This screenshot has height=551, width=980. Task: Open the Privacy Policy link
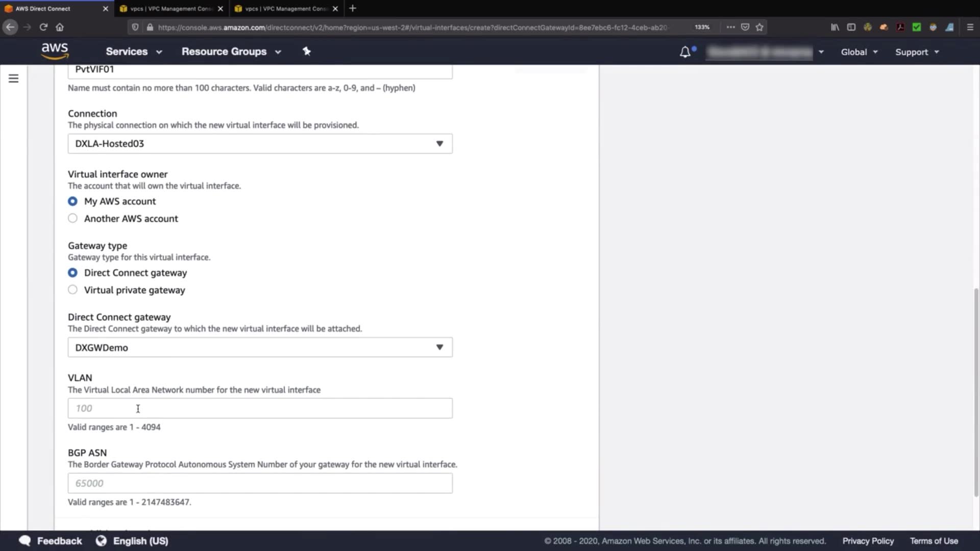tap(868, 541)
